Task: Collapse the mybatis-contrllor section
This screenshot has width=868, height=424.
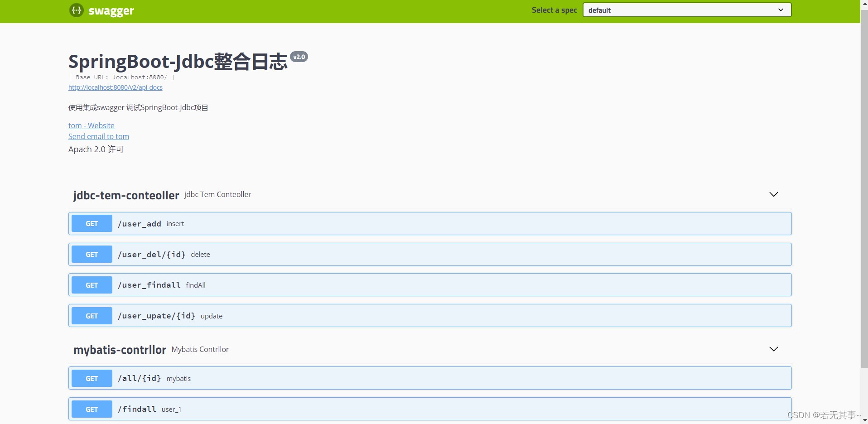Action: pyautogui.click(x=773, y=349)
